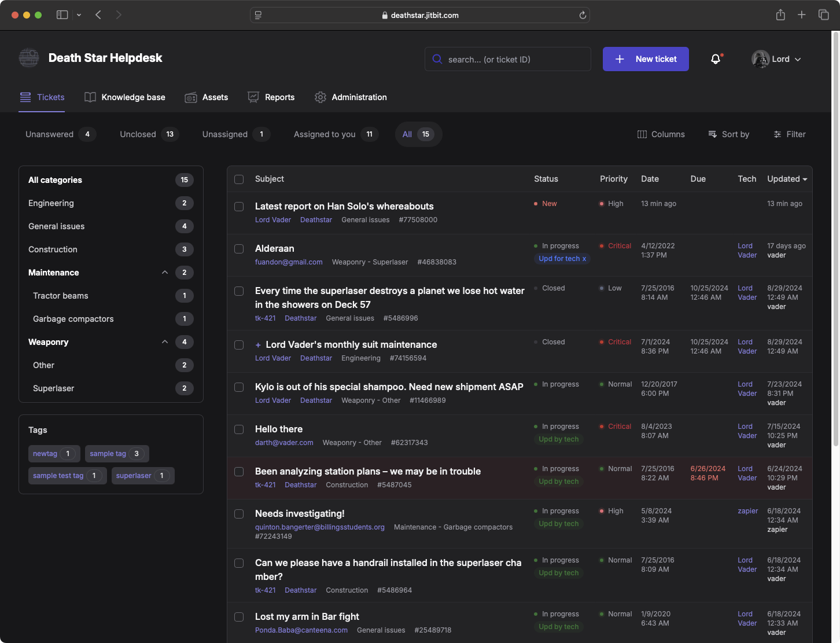Viewport: 840px width, 643px height.
Task: Select the Assets section icon
Action: click(191, 97)
